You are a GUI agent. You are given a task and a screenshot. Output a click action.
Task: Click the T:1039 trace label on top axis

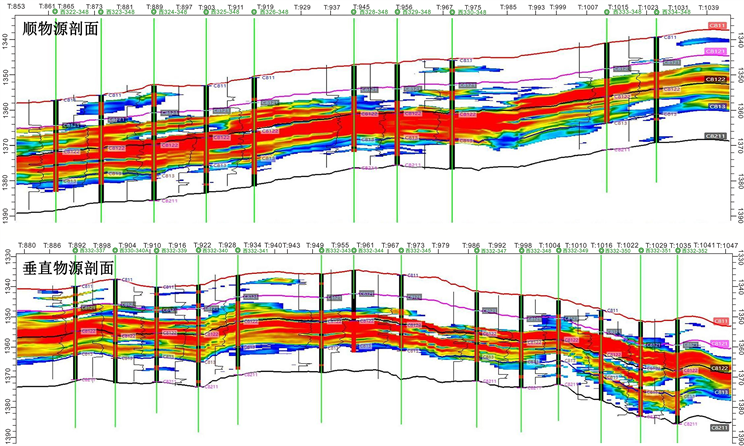(706, 5)
